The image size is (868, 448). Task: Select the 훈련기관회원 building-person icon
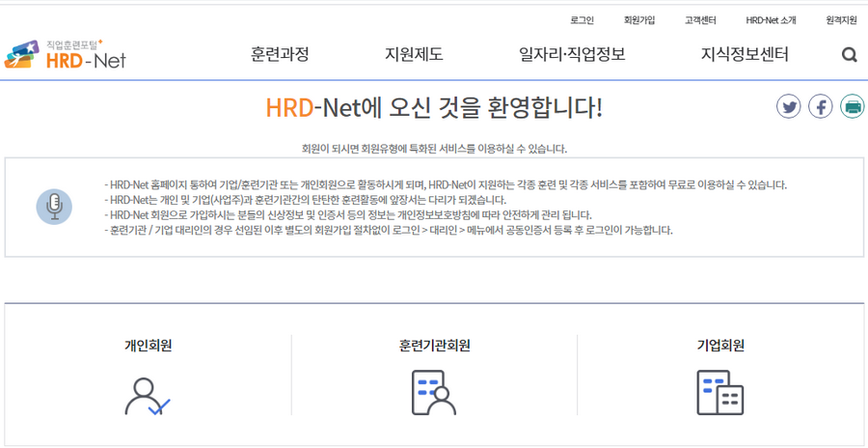coord(434,393)
